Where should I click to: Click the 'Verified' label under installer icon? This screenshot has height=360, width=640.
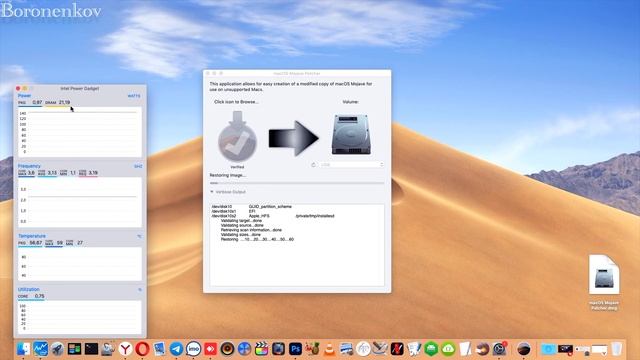click(237, 167)
